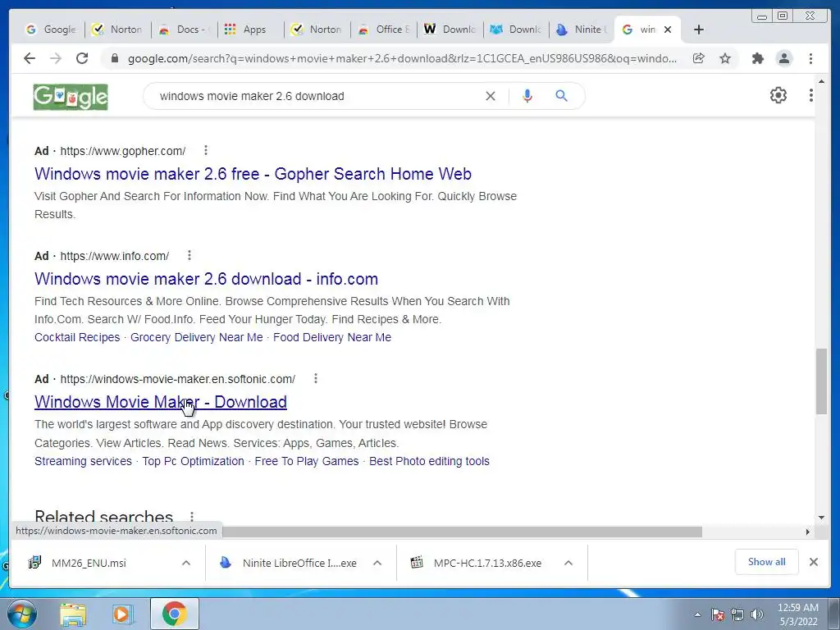Open Action Center flag in tray
The width and height of the screenshot is (840, 630).
click(718, 614)
